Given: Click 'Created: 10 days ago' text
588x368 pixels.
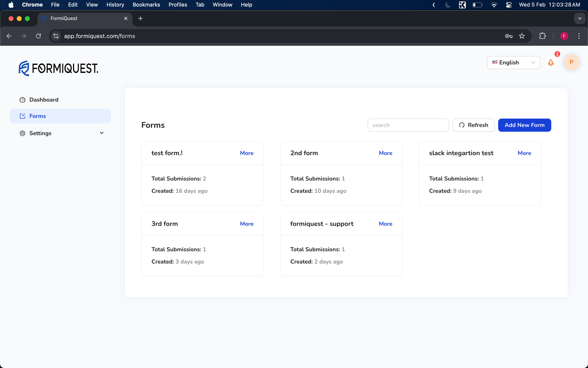Looking at the screenshot, I should pos(318,191).
